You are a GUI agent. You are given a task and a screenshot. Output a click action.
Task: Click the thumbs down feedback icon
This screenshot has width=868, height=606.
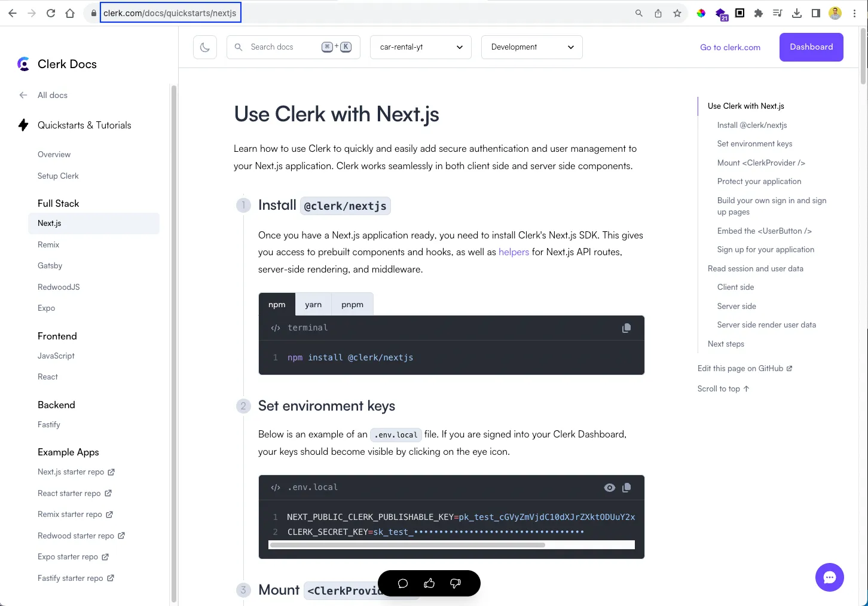(456, 583)
